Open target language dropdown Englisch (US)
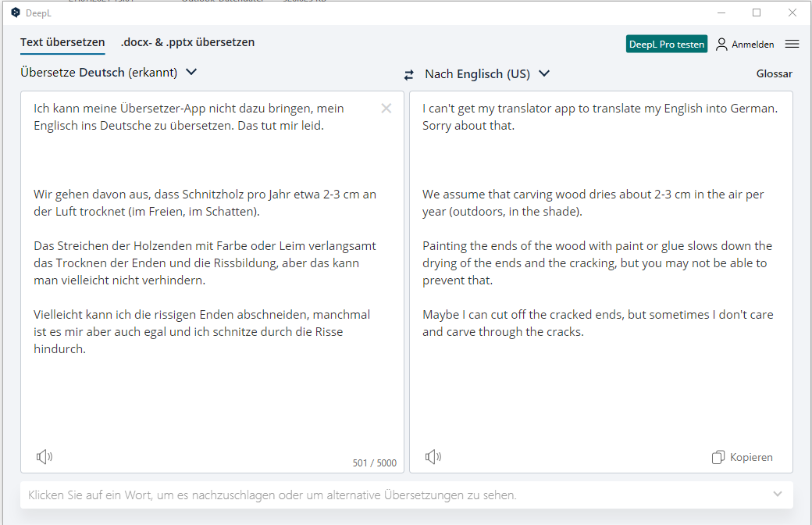This screenshot has height=525, width=812. [486, 74]
